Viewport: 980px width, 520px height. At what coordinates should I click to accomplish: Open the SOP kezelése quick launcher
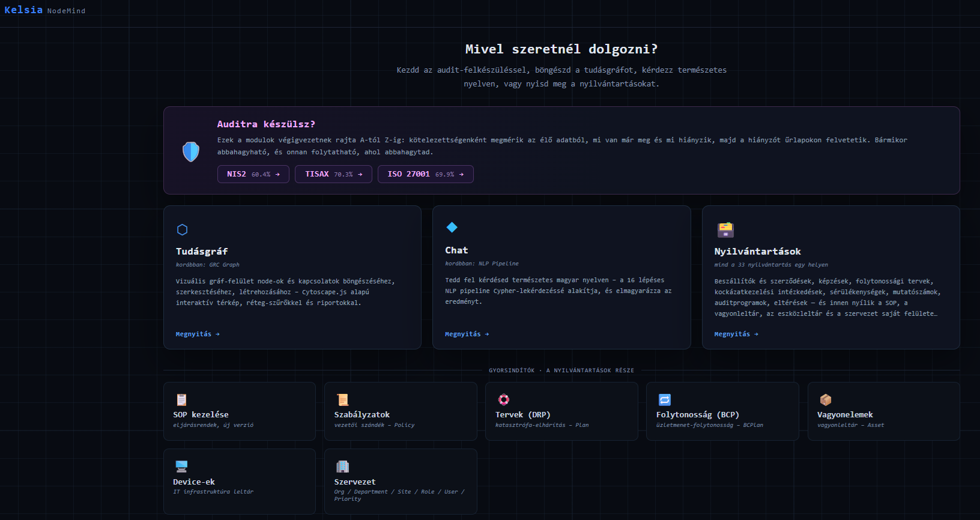click(240, 411)
